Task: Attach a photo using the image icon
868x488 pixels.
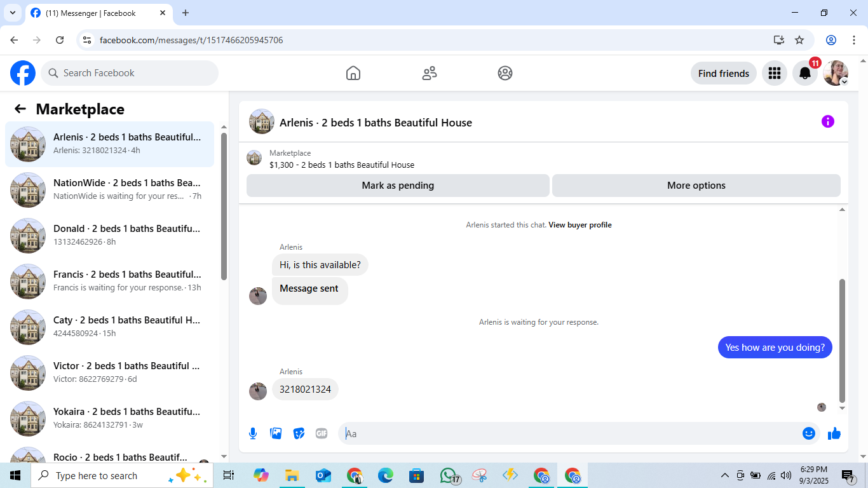Action: point(276,433)
